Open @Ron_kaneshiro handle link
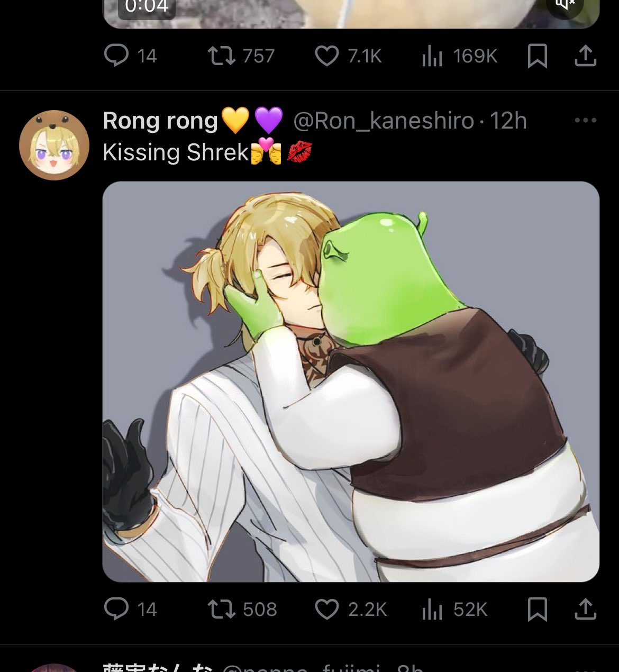The height and width of the screenshot is (672, 619). click(x=384, y=121)
